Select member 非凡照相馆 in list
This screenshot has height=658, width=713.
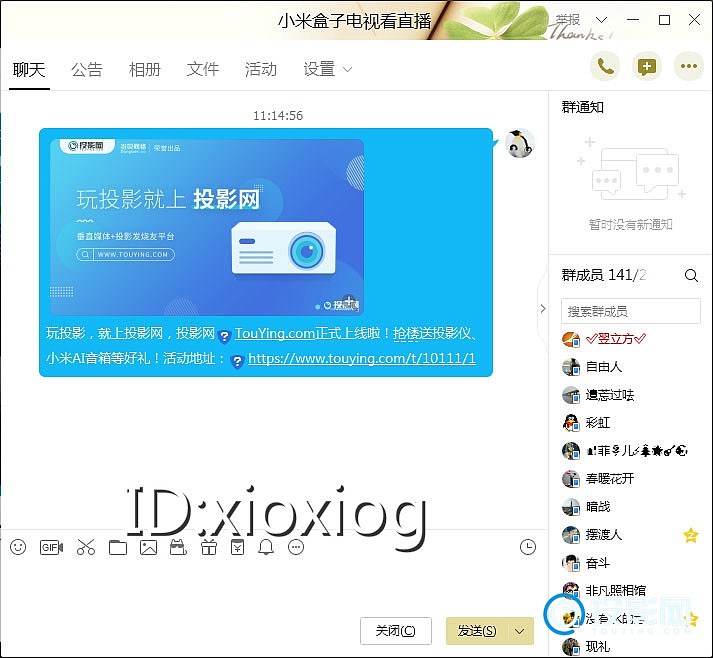630,591
